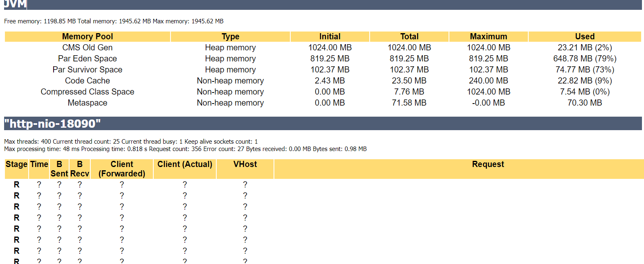Click the 648.78 MB (79%) used value

tap(584, 59)
